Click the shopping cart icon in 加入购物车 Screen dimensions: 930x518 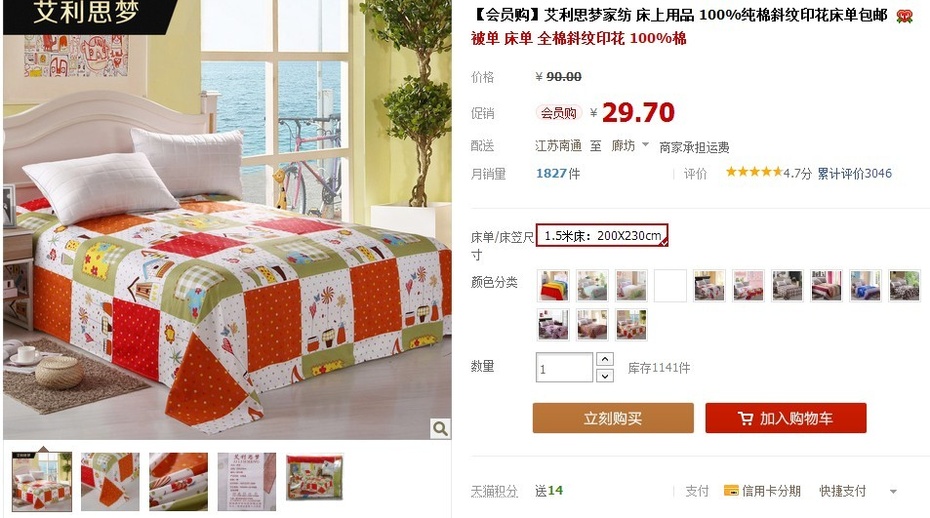[746, 418]
